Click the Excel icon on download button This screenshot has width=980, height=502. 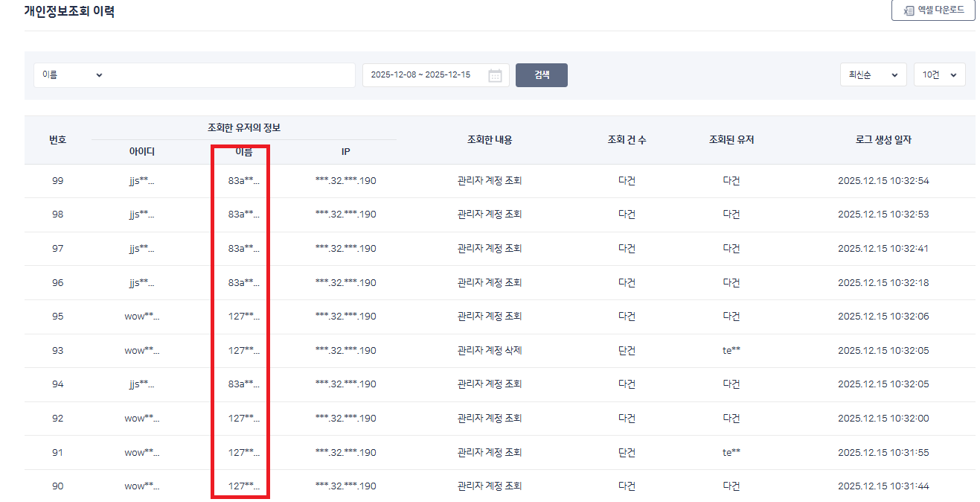pyautogui.click(x=909, y=10)
